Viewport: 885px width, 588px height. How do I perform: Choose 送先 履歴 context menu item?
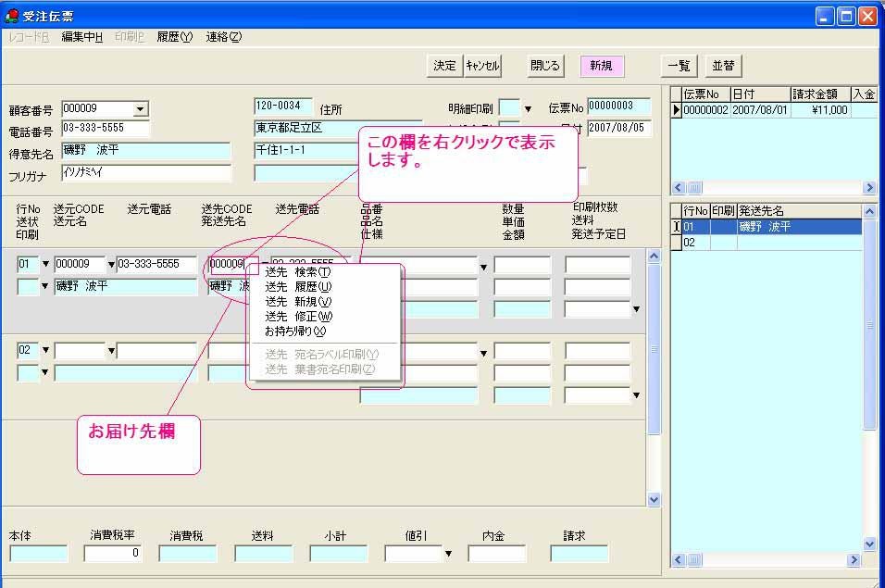coord(297,287)
